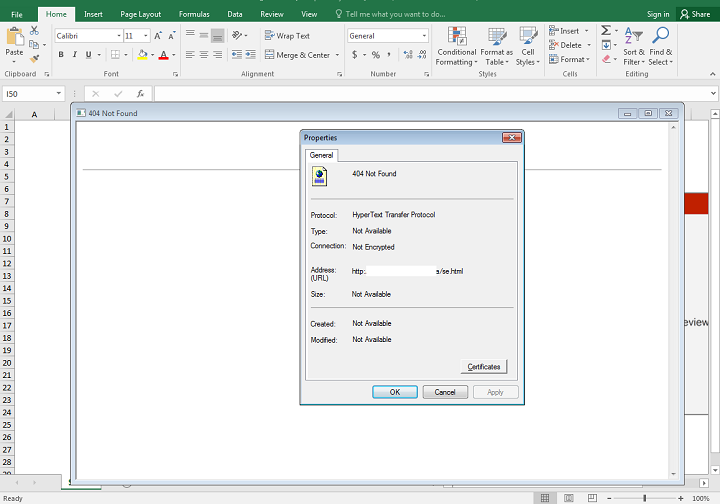
Task: Click the Tell me what you want box
Action: click(x=396, y=14)
